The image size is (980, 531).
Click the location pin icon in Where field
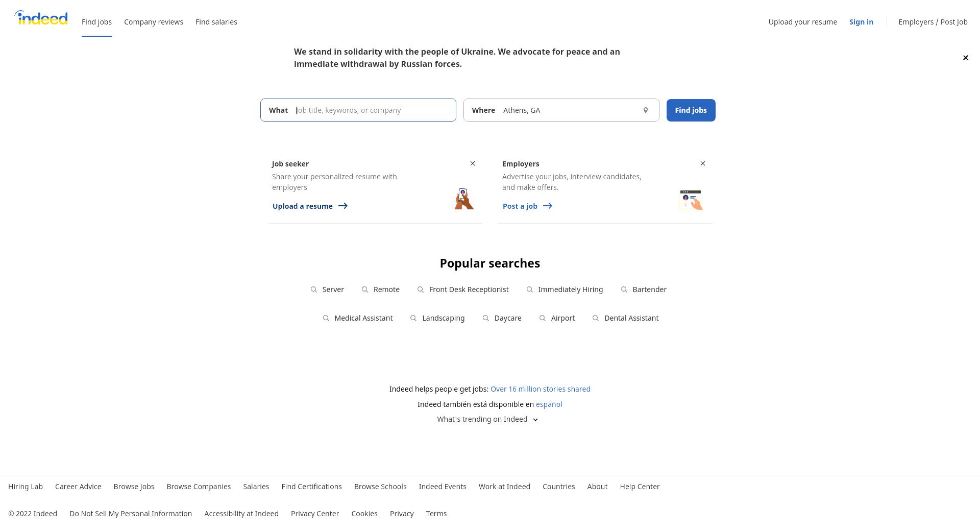point(646,110)
